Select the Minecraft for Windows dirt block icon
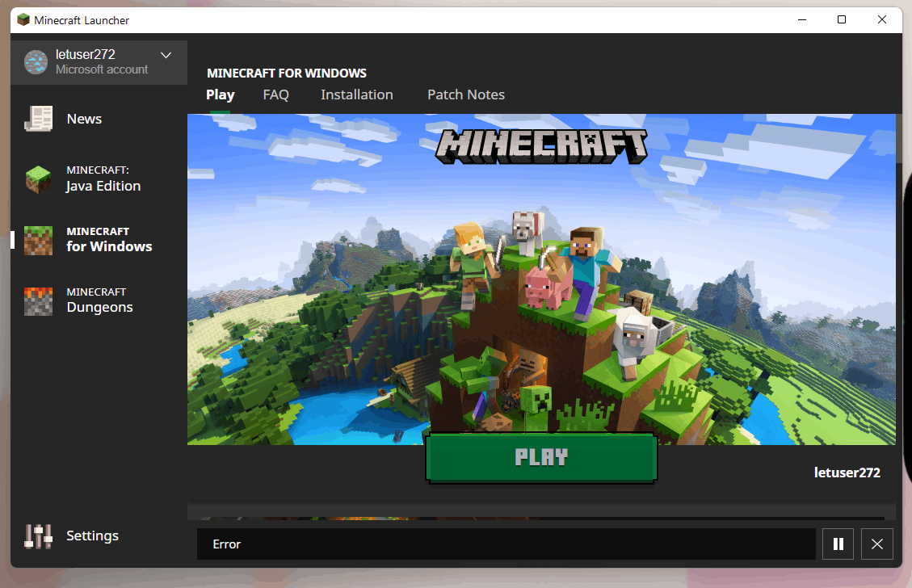This screenshot has height=588, width=912. pyautogui.click(x=39, y=240)
